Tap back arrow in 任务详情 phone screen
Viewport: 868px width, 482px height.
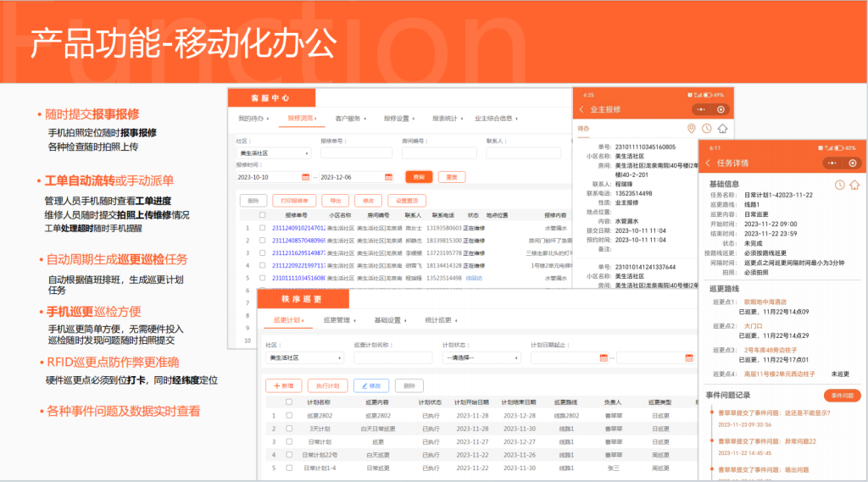pos(708,163)
